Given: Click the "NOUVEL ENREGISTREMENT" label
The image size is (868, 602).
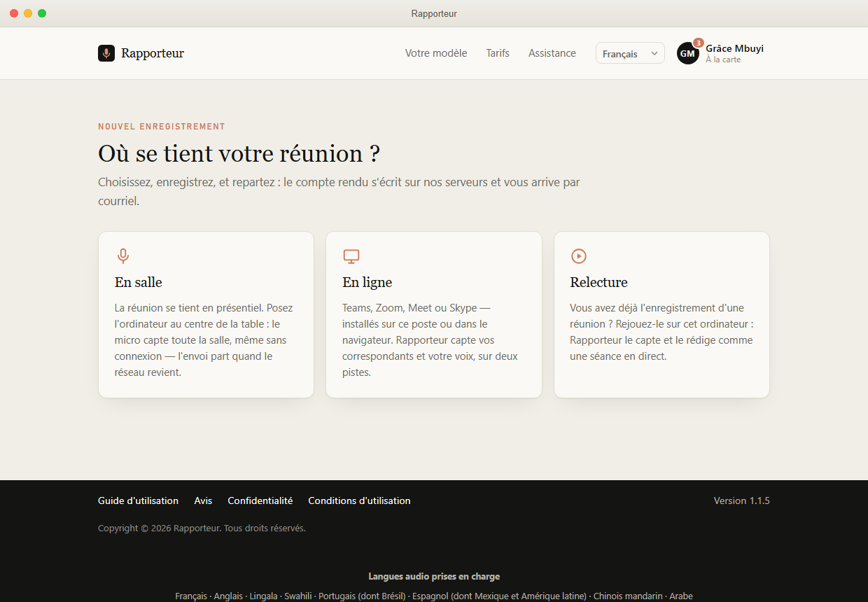Looking at the screenshot, I should 162,127.
